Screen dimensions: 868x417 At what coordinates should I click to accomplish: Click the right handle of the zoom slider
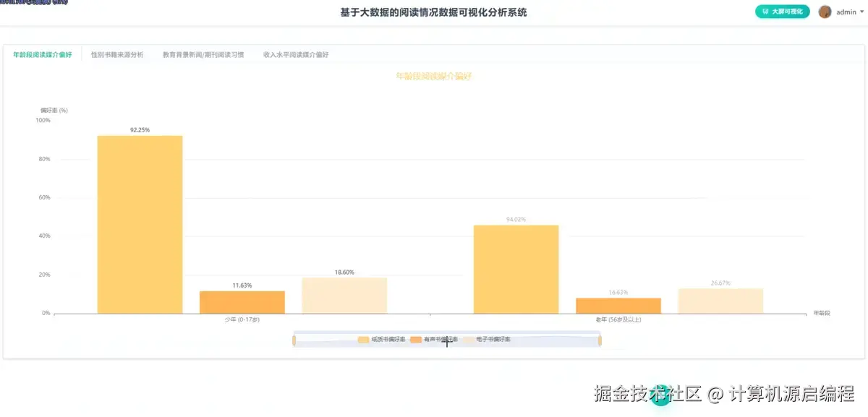tap(600, 340)
